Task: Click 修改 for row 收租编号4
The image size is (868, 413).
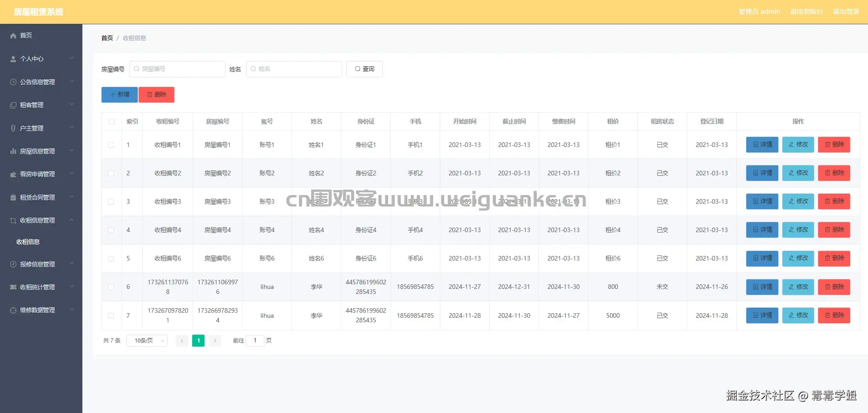Action: (x=798, y=230)
